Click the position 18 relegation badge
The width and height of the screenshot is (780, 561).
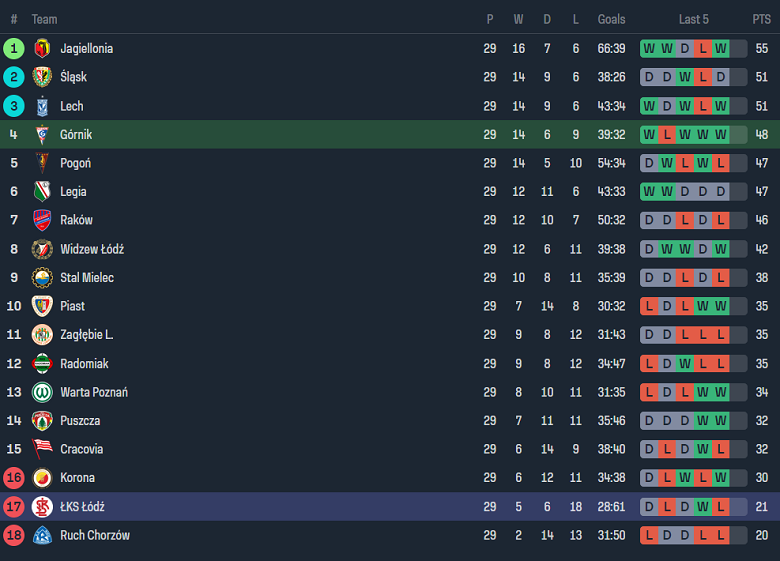14,535
